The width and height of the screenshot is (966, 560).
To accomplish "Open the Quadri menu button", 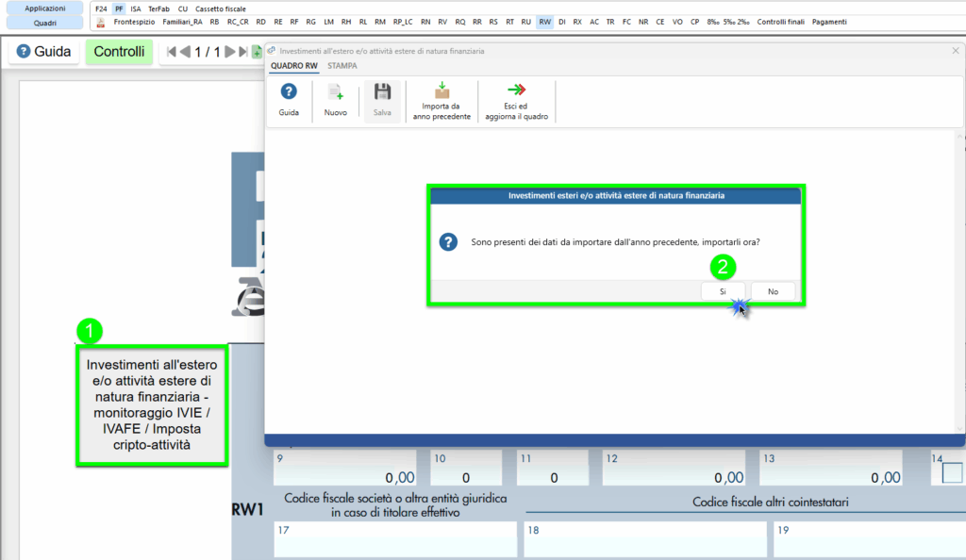I will tap(45, 23).
